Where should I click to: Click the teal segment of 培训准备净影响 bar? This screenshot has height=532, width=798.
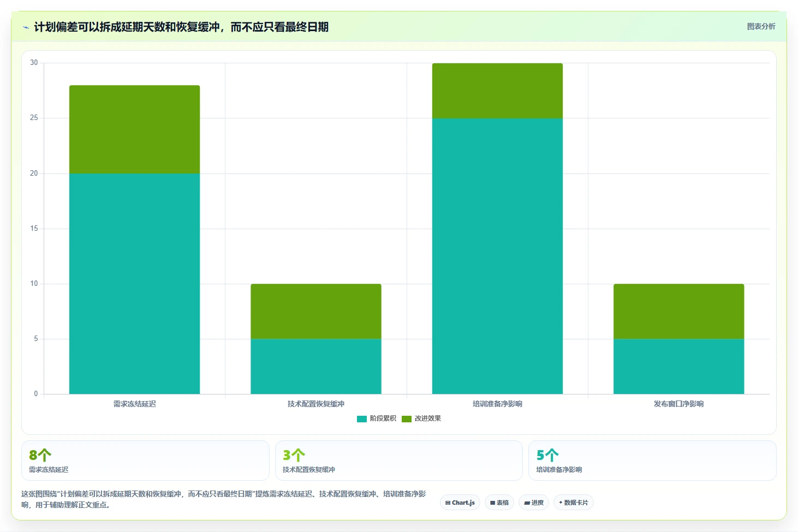[x=497, y=256]
